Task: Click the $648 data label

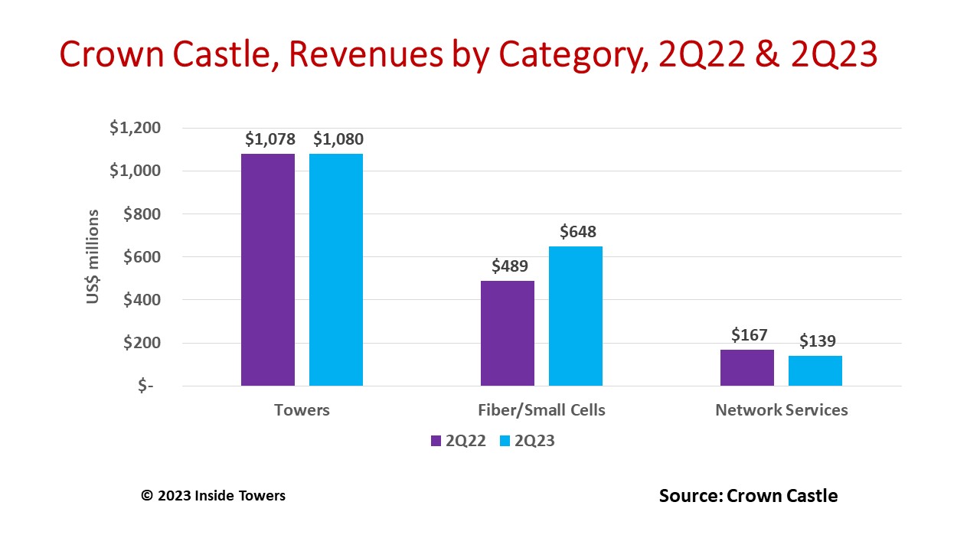Action: click(x=578, y=232)
